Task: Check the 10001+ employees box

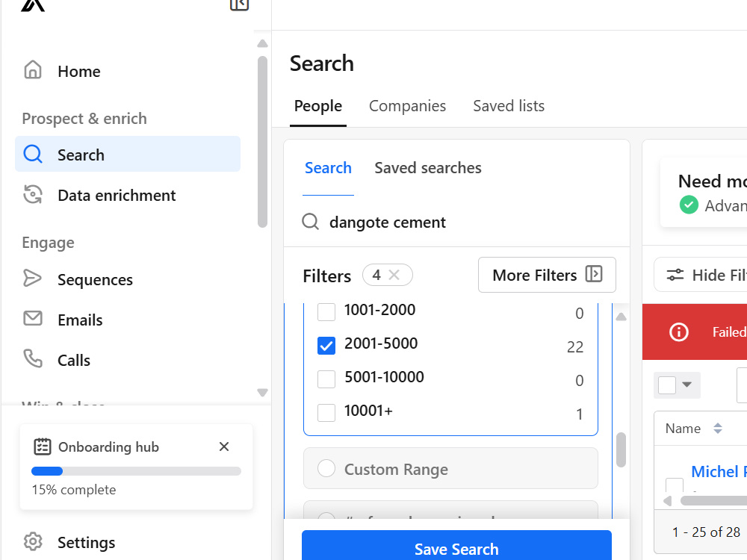Action: point(326,413)
